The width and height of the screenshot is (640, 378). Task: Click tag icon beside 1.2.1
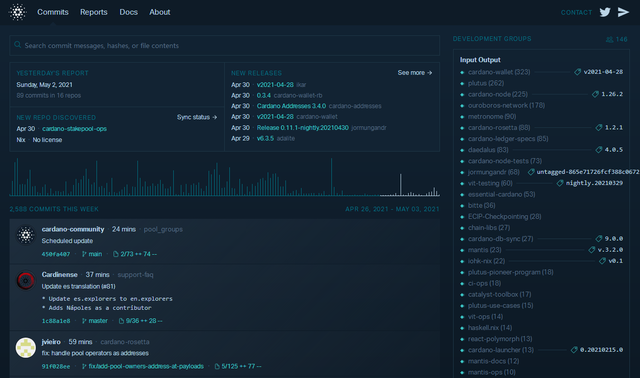(x=599, y=128)
